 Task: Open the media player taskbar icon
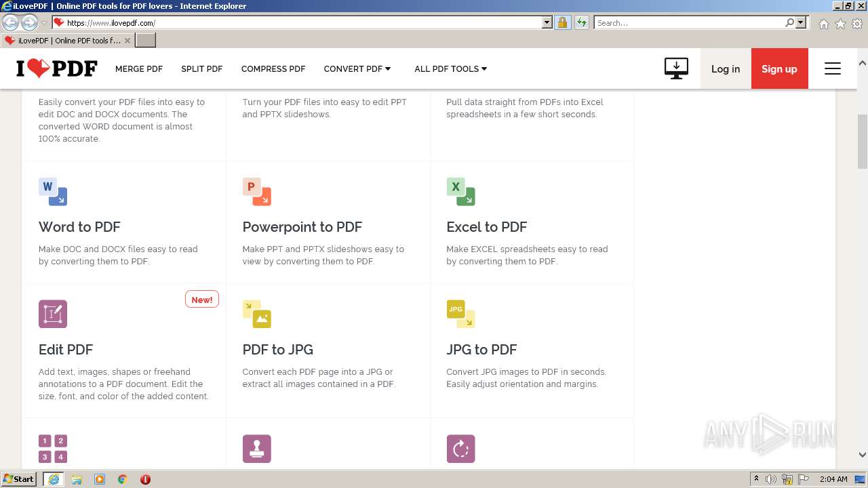[100, 479]
